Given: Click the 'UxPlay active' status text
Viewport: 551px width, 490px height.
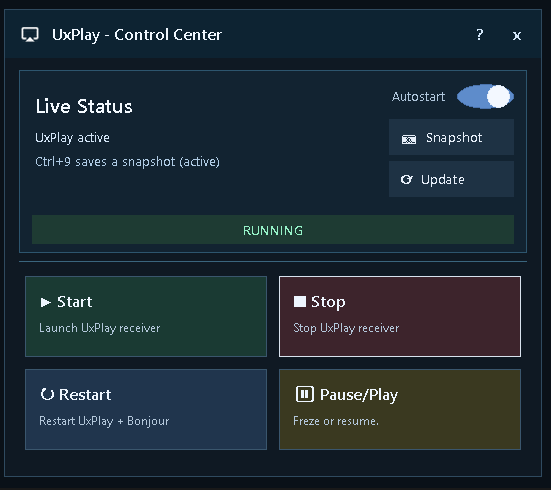Looking at the screenshot, I should (72, 138).
